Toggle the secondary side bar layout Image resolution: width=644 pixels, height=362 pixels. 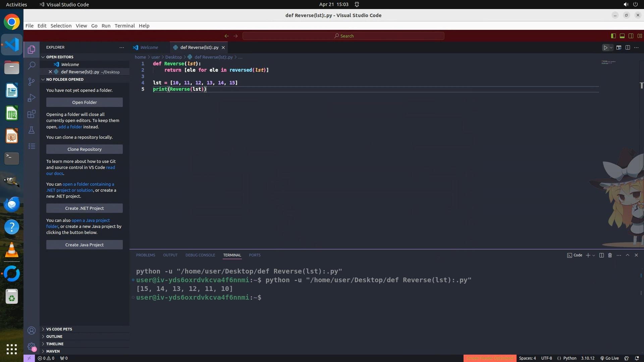[631, 36]
